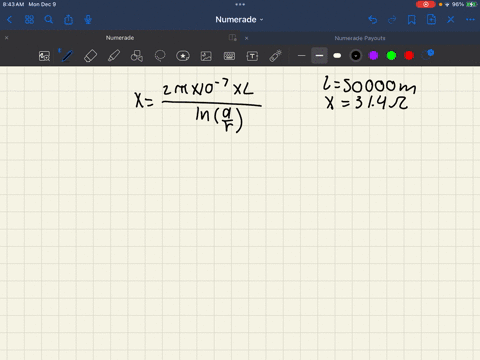Select the Pen tool
The image size is (480, 360).
pos(67,56)
